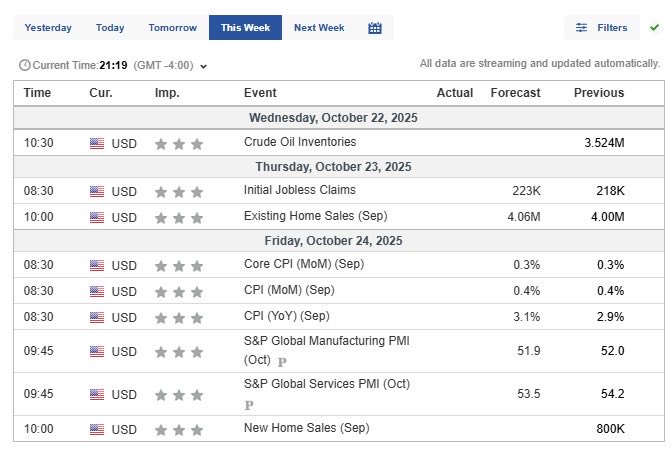Viewport: 671px width, 460px height.
Task: Click the preliminary 'P' icon for Manufacturing PMI
Action: coord(282,362)
